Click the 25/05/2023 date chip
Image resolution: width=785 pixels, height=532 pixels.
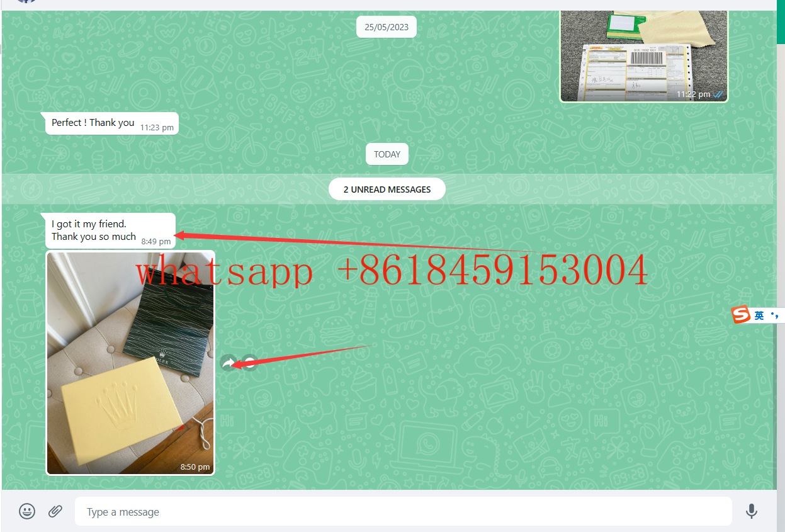[387, 27]
